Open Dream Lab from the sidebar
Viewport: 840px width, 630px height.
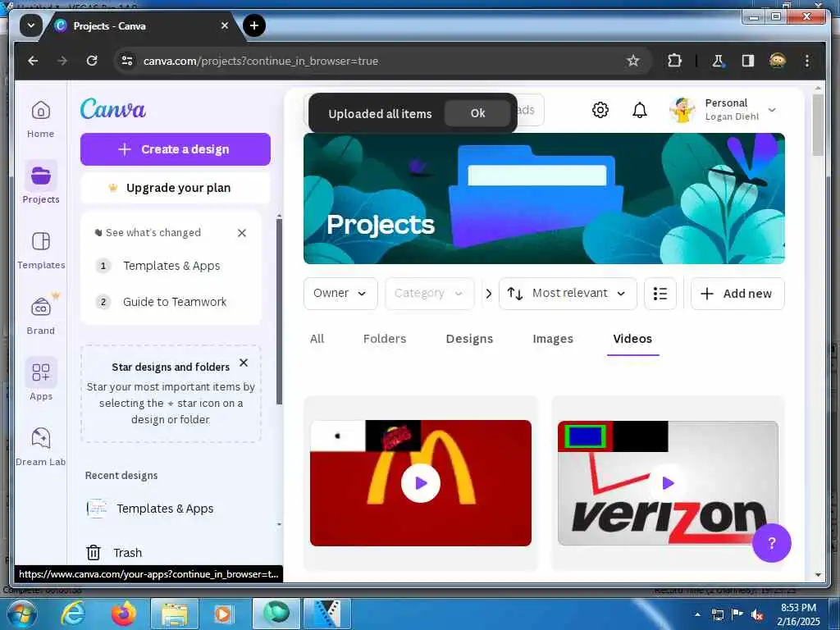(41, 446)
